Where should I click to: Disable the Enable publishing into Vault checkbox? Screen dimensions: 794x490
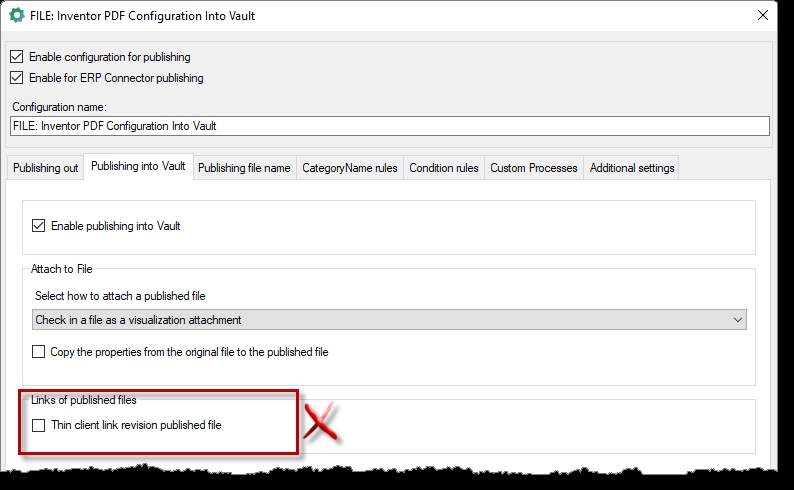pyautogui.click(x=39, y=226)
